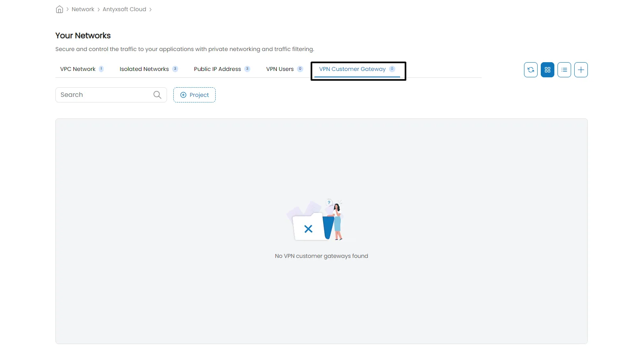Screen dimensions: 644x346
Task: Click the Isolated Networks count badge
Action: 175,69
